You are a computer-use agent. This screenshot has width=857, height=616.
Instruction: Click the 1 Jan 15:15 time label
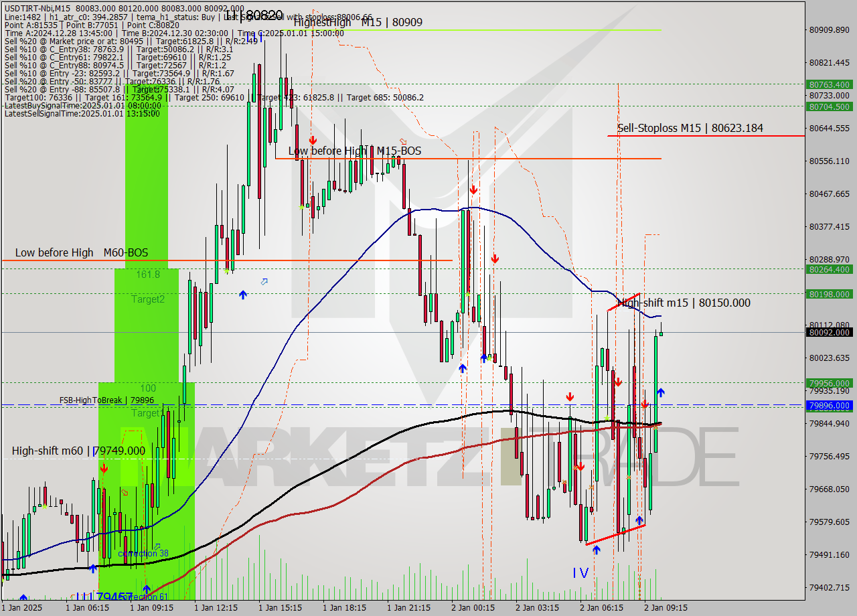pos(280,608)
